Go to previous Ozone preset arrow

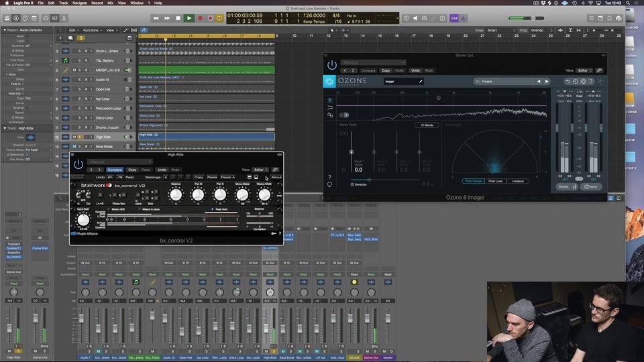pyautogui.click(x=539, y=81)
